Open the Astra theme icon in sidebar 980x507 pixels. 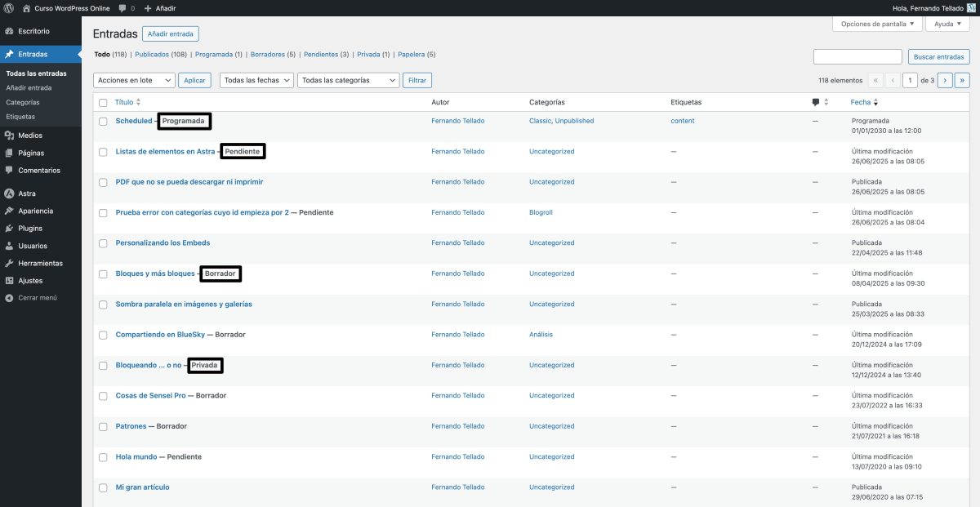[9, 193]
